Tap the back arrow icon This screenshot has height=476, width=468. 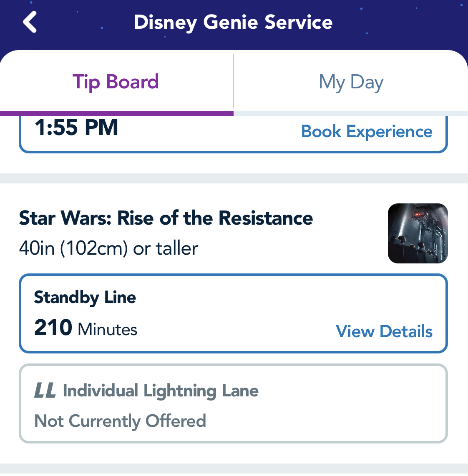pos(30,22)
